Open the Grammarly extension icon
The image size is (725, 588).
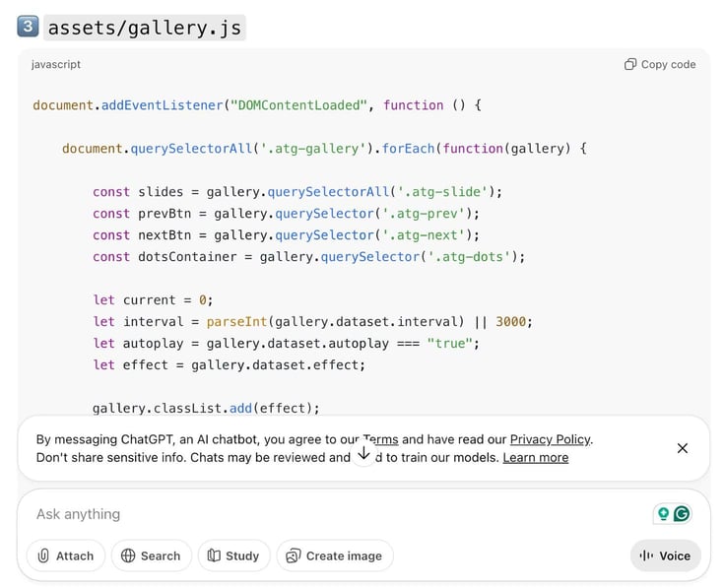click(682, 513)
